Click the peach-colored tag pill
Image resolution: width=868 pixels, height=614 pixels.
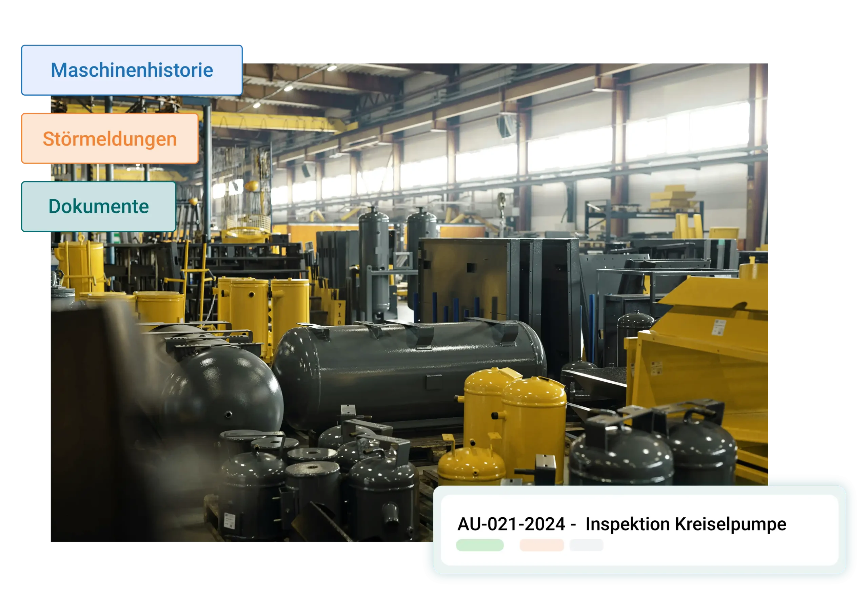pos(541,545)
